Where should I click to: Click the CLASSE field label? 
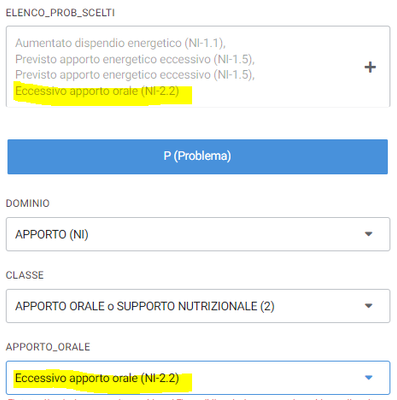25,275
